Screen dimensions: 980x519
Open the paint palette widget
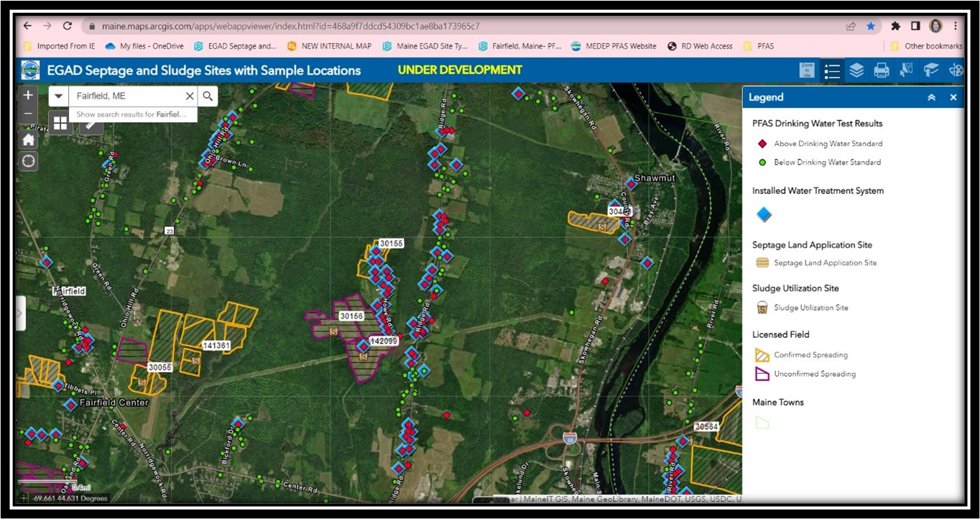(956, 70)
